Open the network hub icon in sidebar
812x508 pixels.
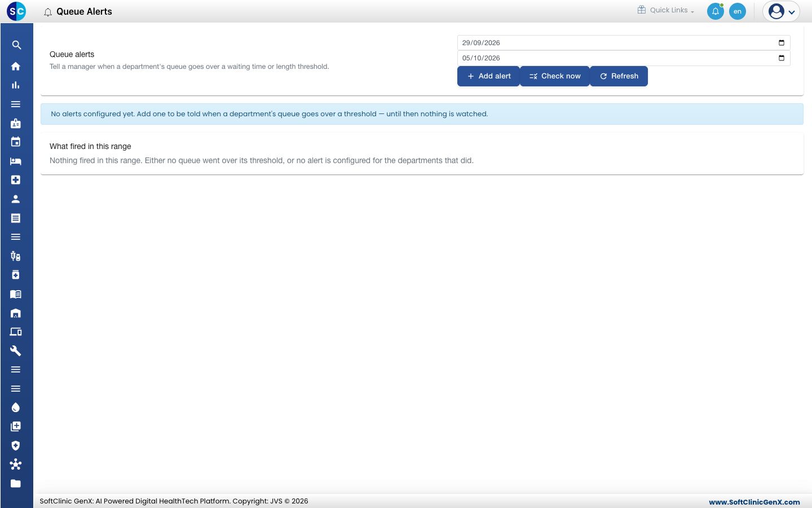(x=16, y=465)
